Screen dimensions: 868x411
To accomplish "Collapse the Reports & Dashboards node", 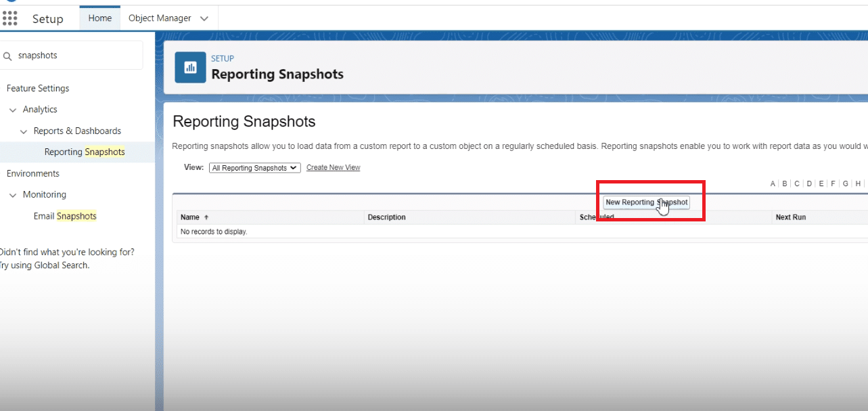I will (x=24, y=131).
